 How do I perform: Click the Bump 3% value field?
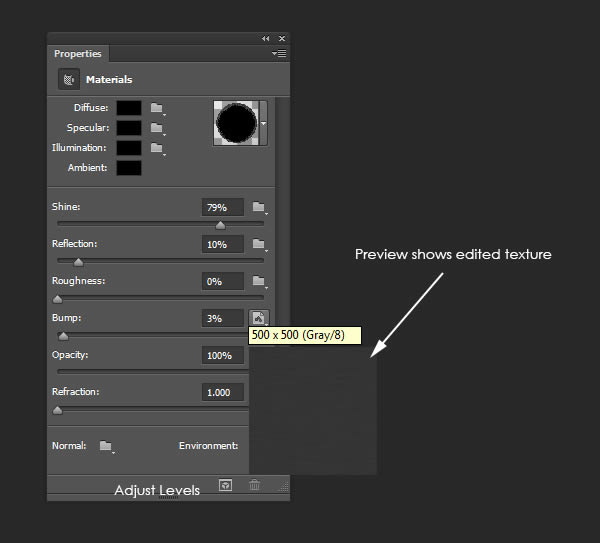click(x=223, y=318)
